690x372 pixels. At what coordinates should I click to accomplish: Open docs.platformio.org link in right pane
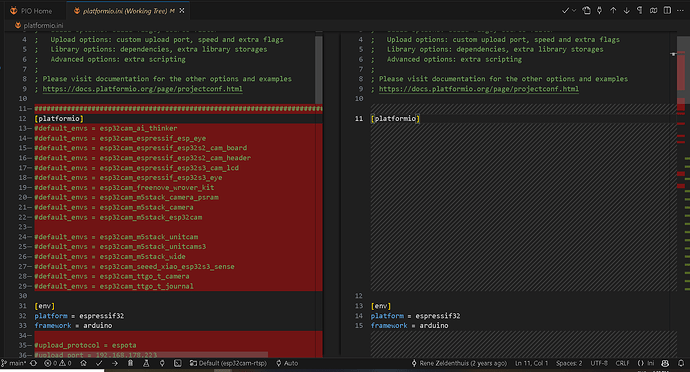click(x=479, y=88)
